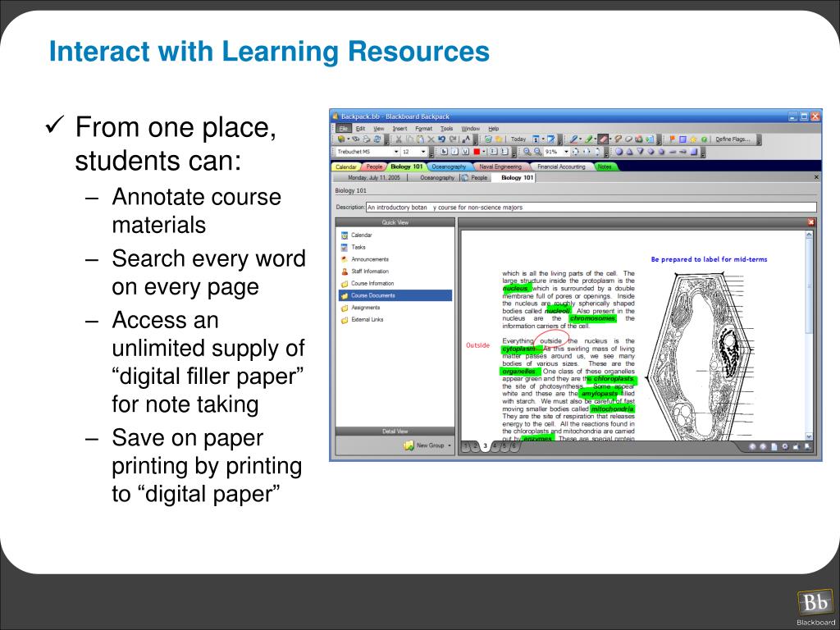
Task: Open the File menu
Action: point(344,129)
